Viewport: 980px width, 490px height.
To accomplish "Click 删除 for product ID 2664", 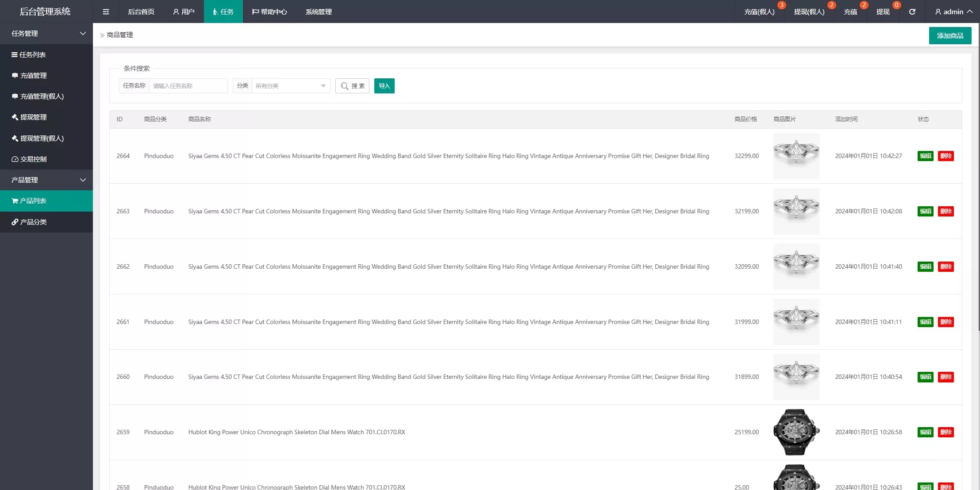I will point(945,156).
